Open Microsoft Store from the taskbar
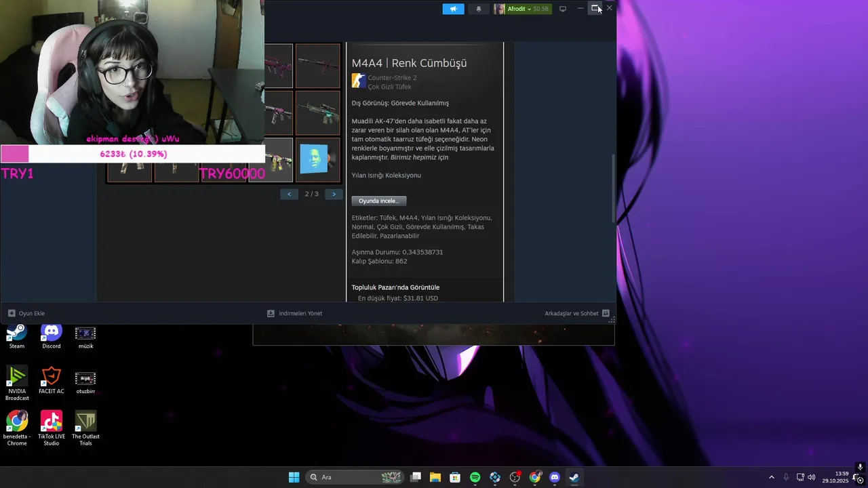Viewport: 868px width, 488px height. (455, 477)
